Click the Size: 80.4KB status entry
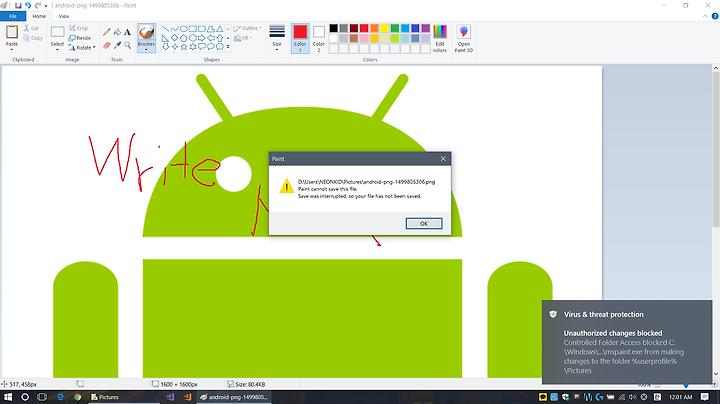Viewport: 720px width, 404px height. pos(246,384)
